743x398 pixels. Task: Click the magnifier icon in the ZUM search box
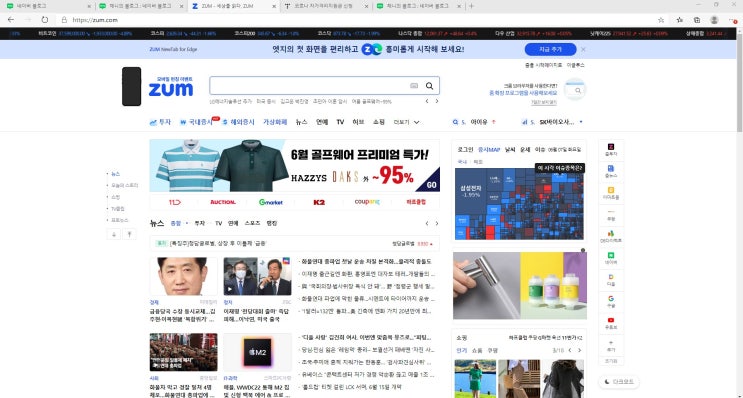429,86
